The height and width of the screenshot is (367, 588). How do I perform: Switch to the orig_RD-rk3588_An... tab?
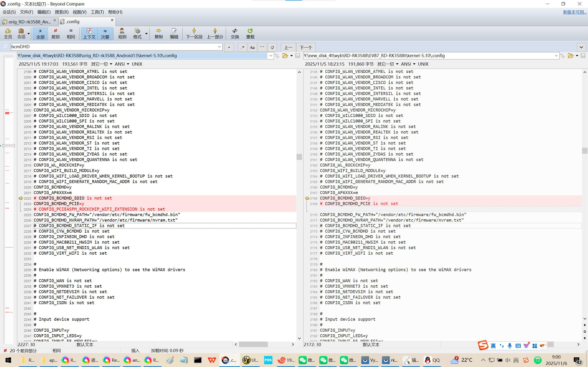29,22
